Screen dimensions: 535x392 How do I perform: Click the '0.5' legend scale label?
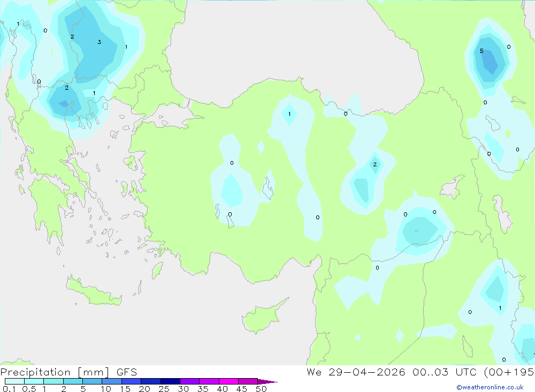pos(29,389)
